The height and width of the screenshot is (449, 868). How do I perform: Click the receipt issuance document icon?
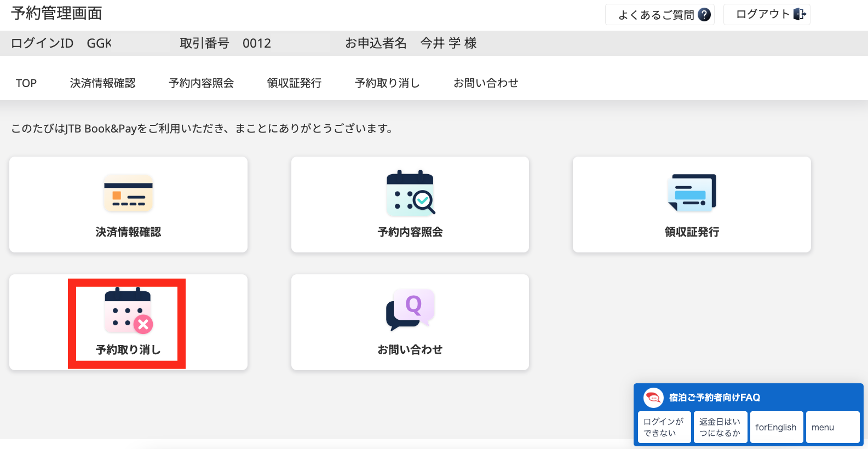pos(692,193)
